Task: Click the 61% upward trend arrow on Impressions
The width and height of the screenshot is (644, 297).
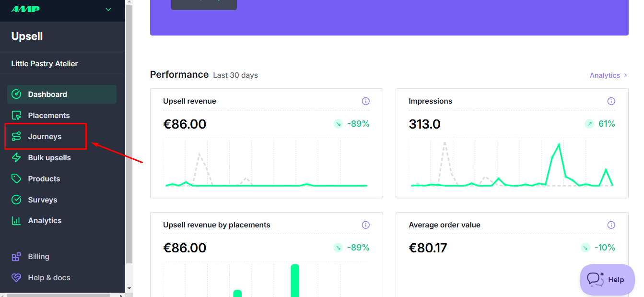Action: (x=589, y=124)
